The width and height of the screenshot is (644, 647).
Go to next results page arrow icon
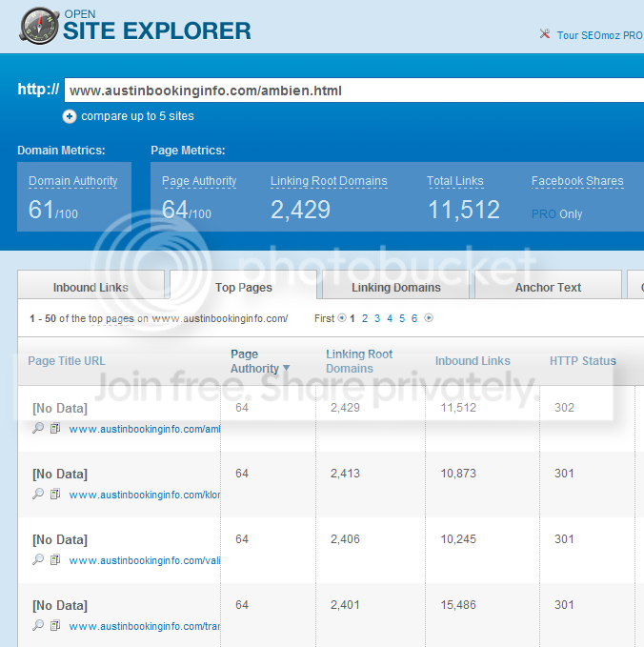[429, 318]
